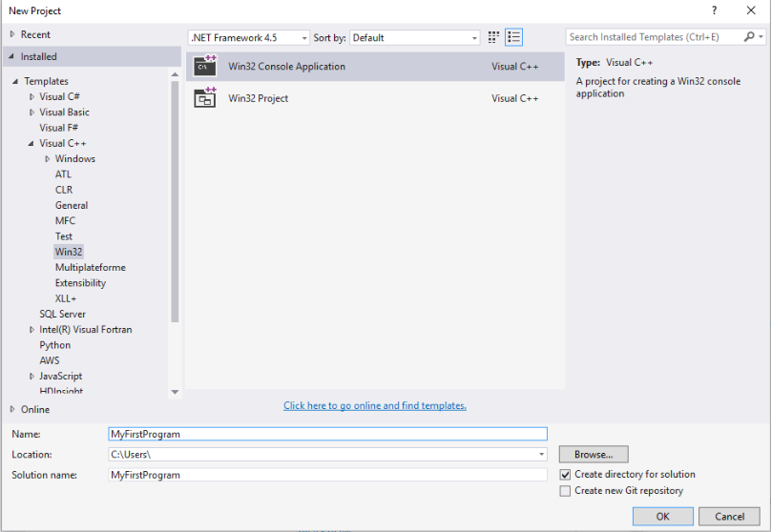The width and height of the screenshot is (771, 532).
Task: Select the Win32 template category
Action: [x=69, y=252]
